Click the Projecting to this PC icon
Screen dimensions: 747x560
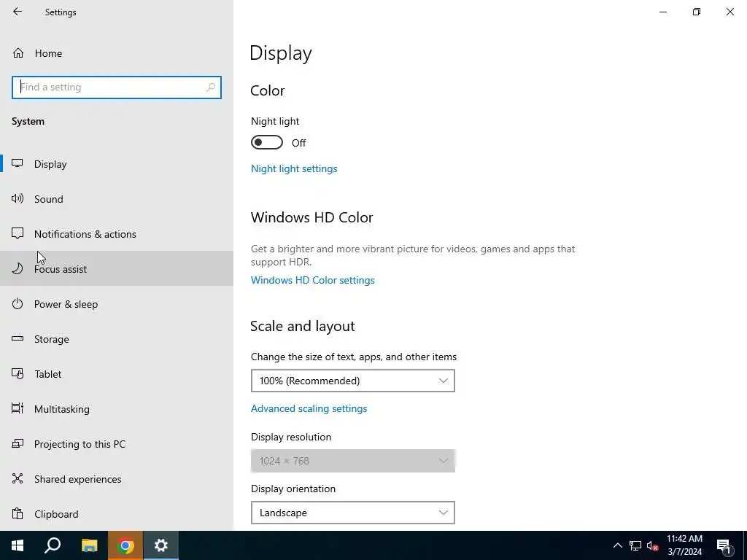(x=18, y=444)
